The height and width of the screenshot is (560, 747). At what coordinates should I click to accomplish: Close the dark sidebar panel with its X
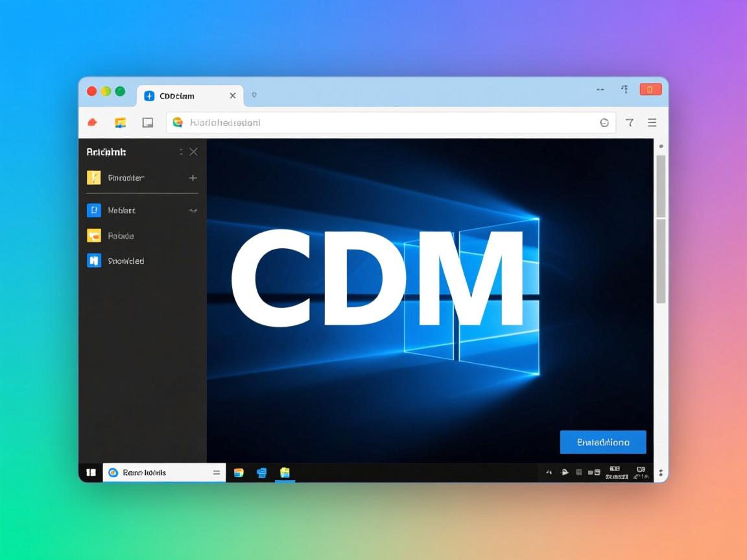pyautogui.click(x=193, y=152)
